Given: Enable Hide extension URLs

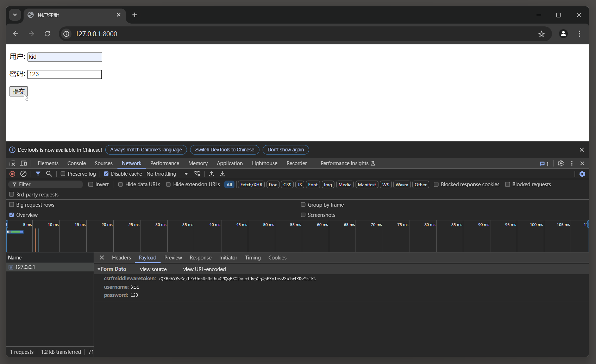Looking at the screenshot, I should [168, 184].
